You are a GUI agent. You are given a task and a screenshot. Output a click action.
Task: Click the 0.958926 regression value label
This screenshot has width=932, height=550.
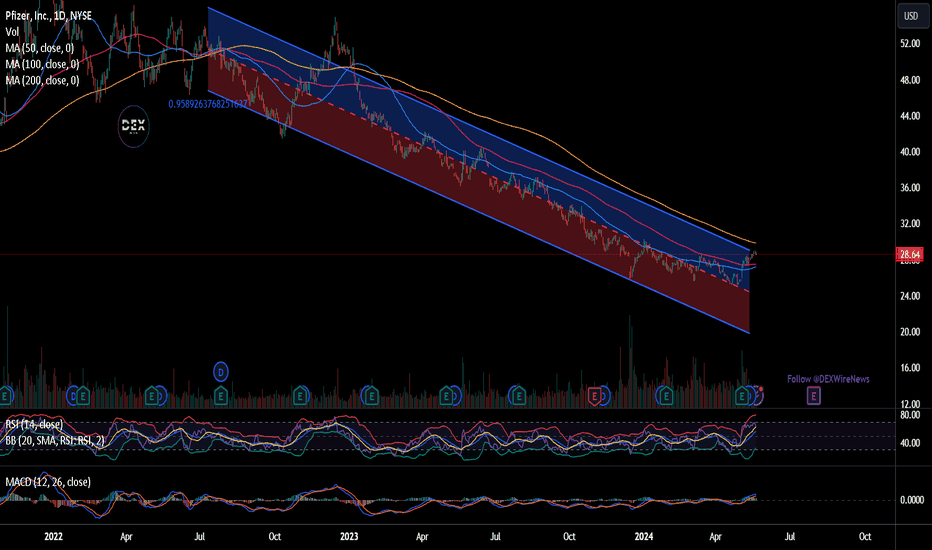click(207, 104)
